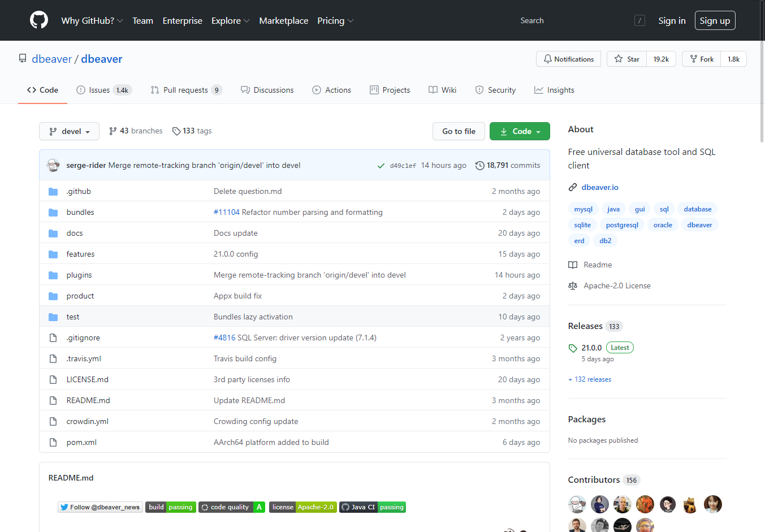The width and height of the screenshot is (765, 532).
Task: Click the .travis.yml file icon
Action: tap(53, 359)
